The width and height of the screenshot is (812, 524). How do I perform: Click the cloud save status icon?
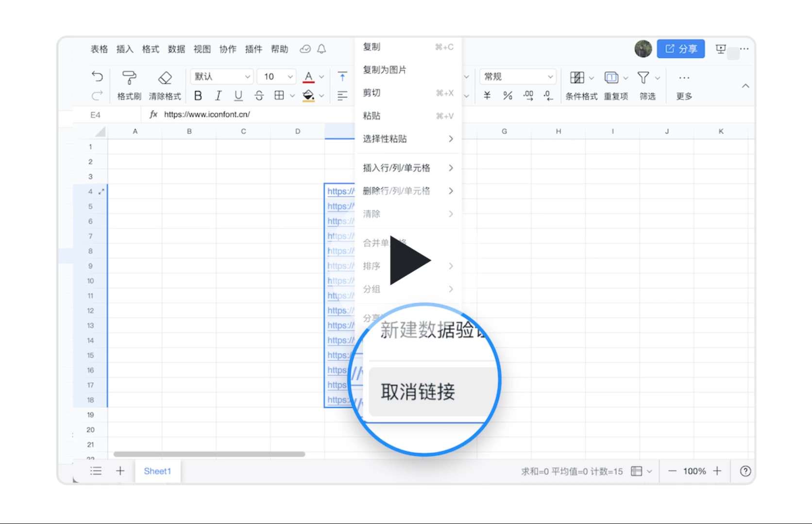[305, 49]
